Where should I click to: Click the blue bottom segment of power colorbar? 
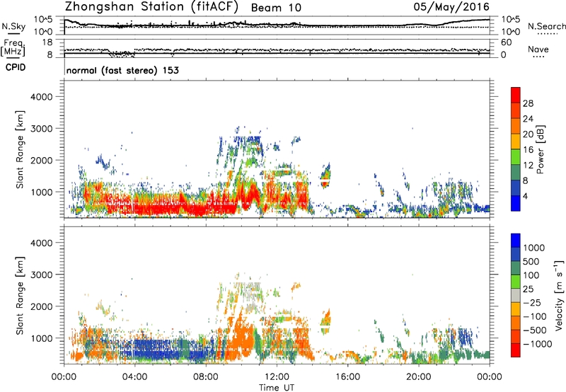click(x=516, y=203)
